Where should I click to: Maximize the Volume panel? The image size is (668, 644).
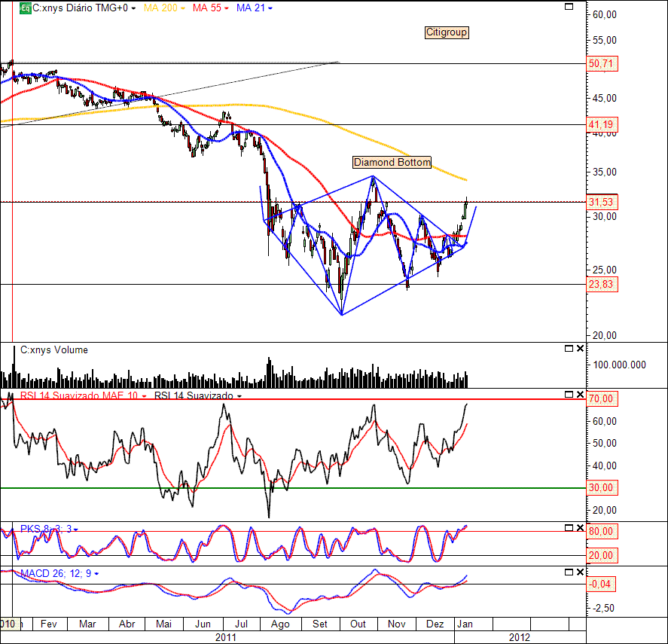coord(569,349)
